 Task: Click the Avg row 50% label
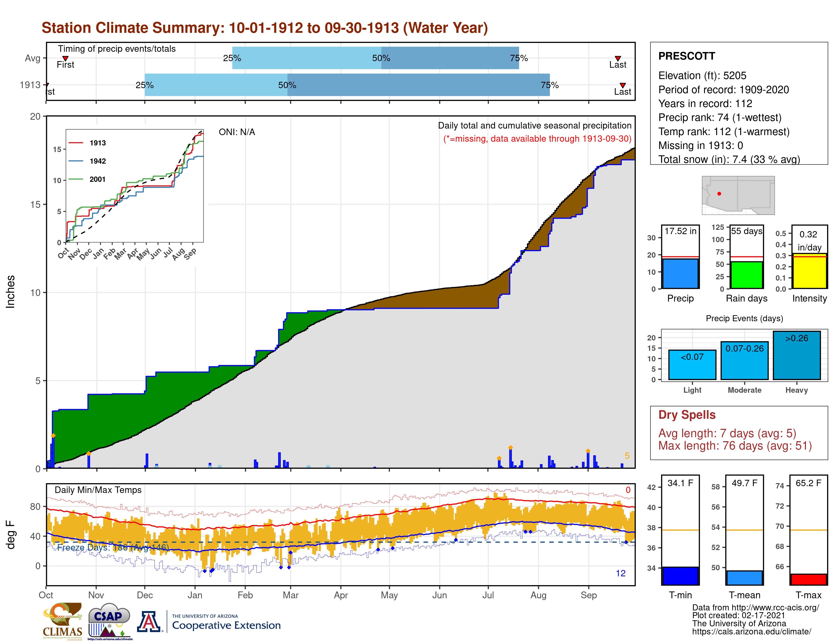[x=381, y=58]
